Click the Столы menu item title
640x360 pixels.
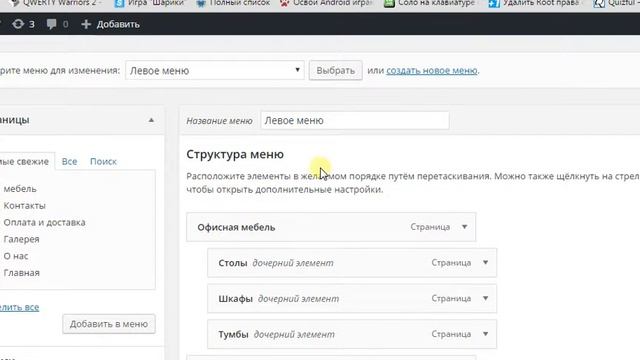click(233, 262)
